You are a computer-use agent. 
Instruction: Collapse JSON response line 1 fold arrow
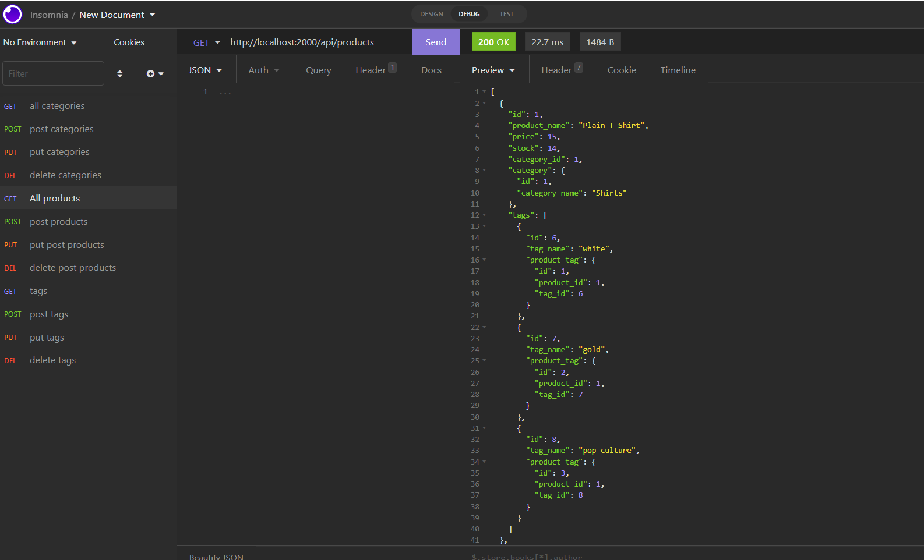pyautogui.click(x=484, y=92)
